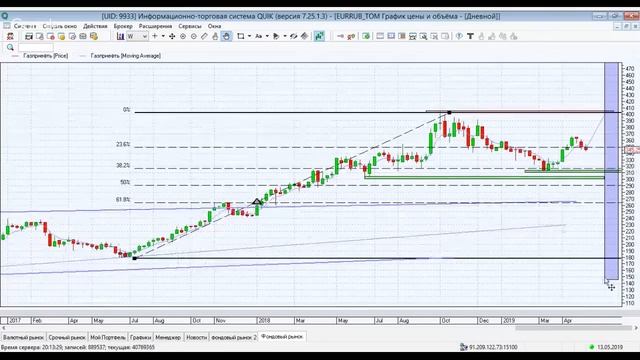Screen dimensions: 640x360
Task: Select the ruler/pencil draw tool
Action: [204, 36]
